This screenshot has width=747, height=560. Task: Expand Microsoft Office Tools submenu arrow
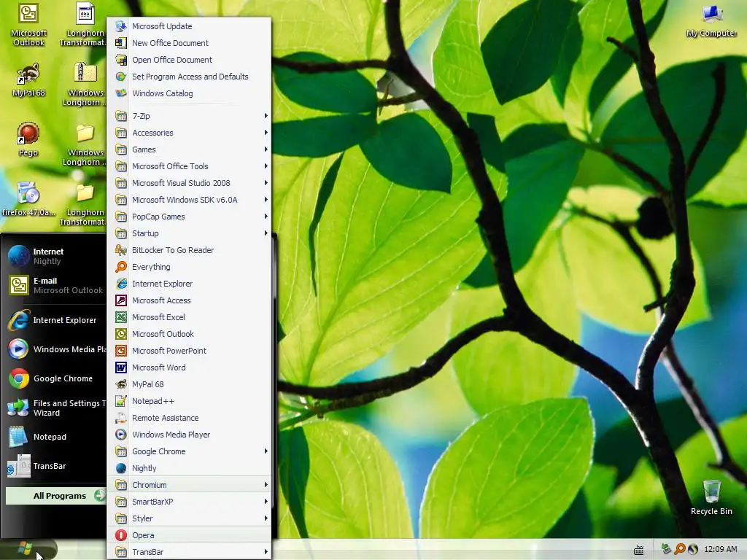266,166
